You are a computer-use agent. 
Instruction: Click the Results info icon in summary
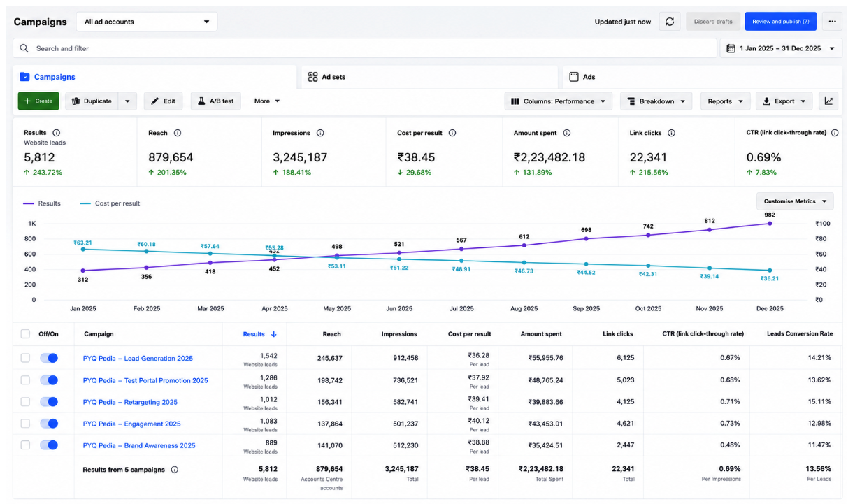(57, 133)
